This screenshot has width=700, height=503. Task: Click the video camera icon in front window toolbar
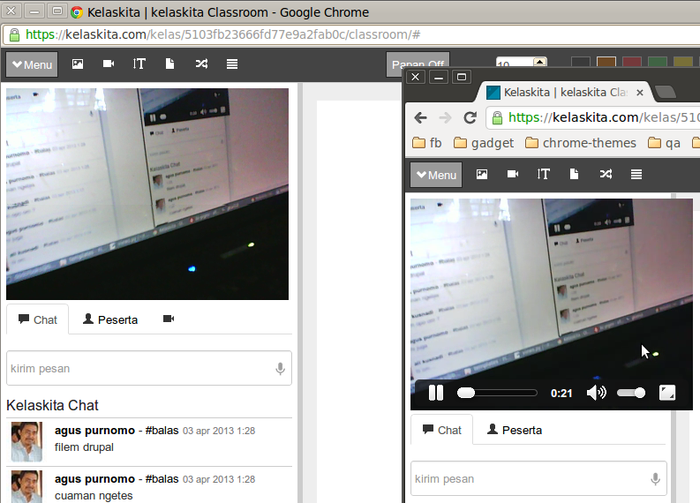(x=513, y=174)
